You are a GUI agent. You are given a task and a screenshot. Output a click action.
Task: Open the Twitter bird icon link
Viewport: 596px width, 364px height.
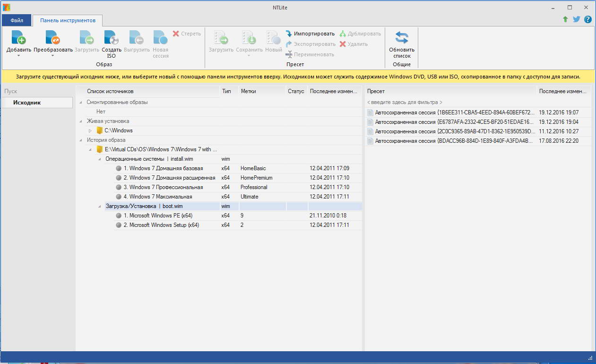[x=577, y=19]
